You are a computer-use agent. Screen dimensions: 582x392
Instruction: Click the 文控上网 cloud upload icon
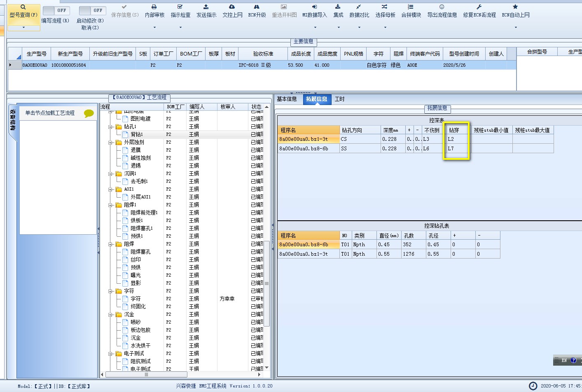coord(232,7)
